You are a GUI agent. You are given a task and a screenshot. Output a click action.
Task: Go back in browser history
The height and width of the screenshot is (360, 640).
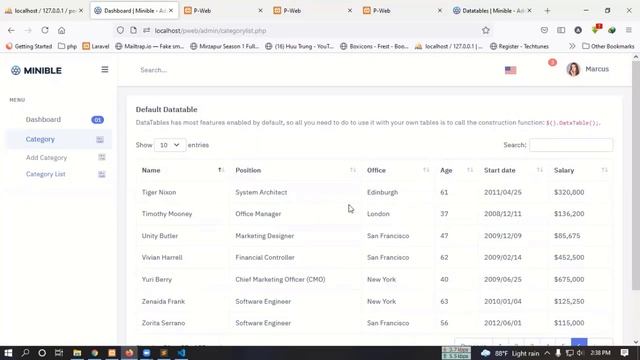11,30
